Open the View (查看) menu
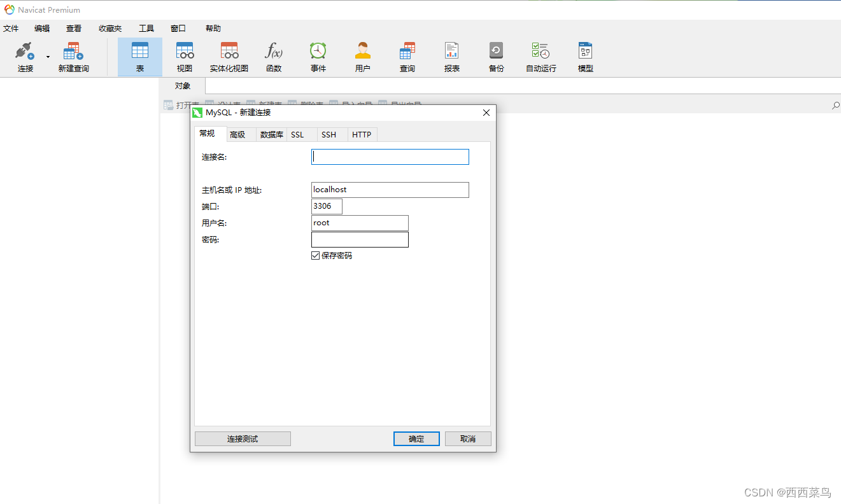 point(74,29)
